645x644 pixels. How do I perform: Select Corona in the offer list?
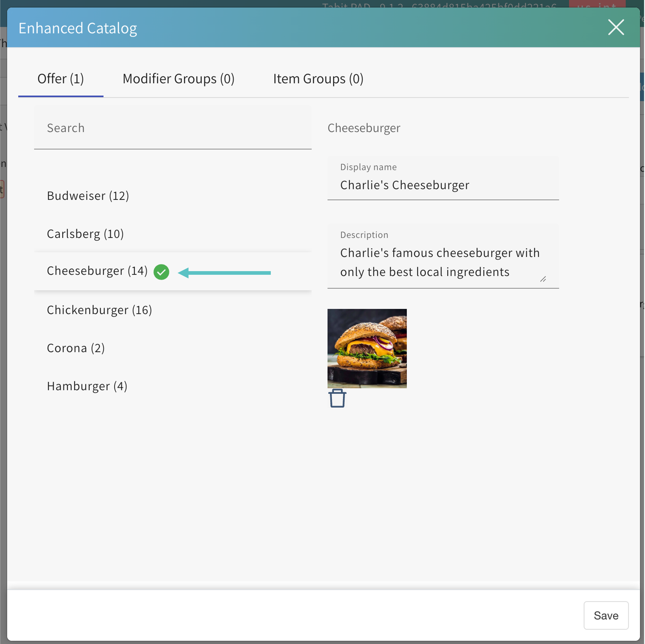tap(76, 348)
